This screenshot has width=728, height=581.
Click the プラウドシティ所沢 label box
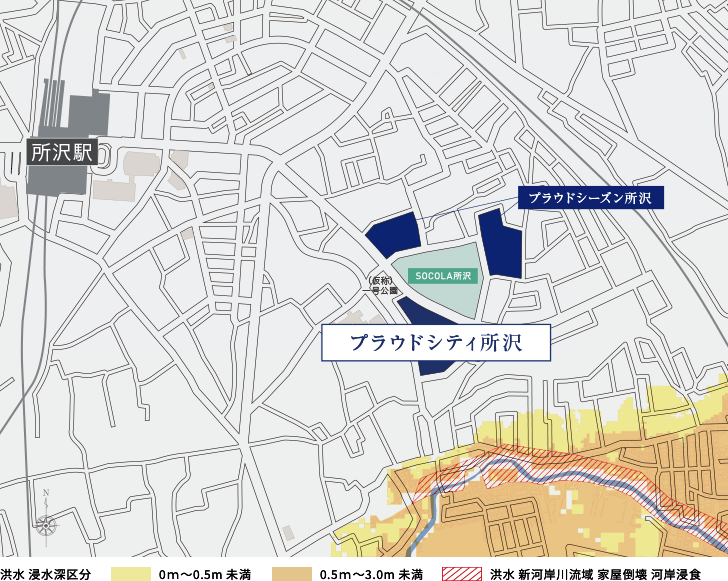tap(436, 343)
